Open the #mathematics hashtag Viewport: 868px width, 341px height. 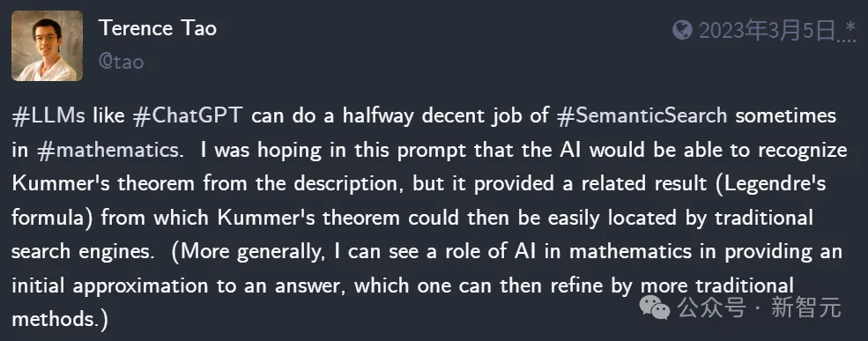(x=109, y=151)
